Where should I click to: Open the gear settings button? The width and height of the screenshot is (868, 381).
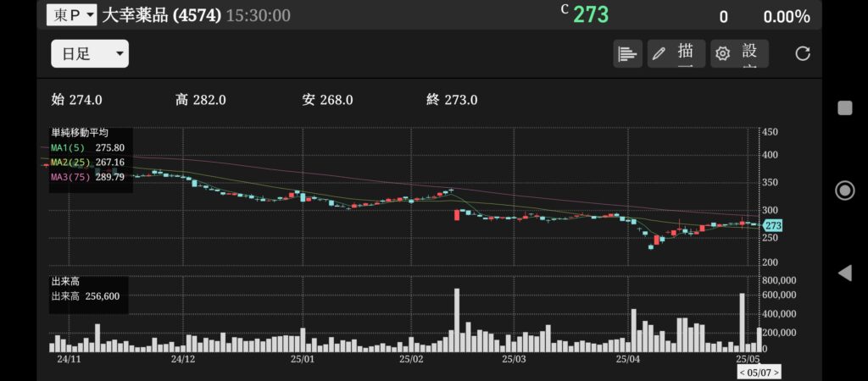pos(739,53)
